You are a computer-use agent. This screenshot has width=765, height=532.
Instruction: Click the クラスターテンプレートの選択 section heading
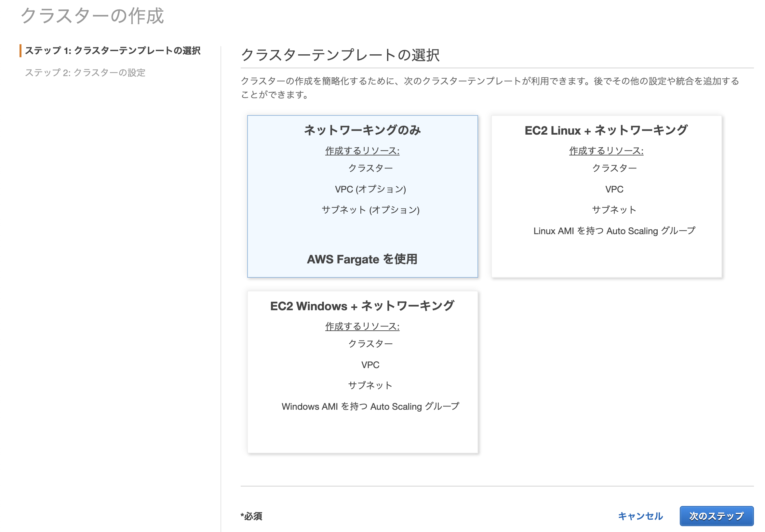(340, 55)
